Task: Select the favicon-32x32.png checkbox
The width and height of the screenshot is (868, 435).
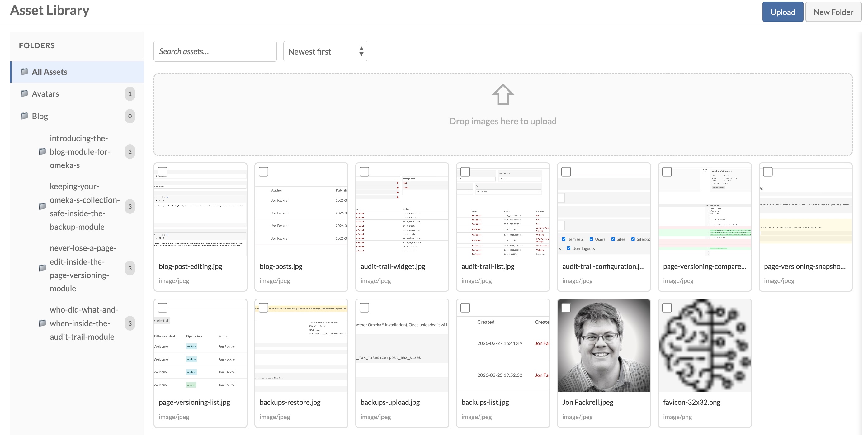Action: [667, 308]
